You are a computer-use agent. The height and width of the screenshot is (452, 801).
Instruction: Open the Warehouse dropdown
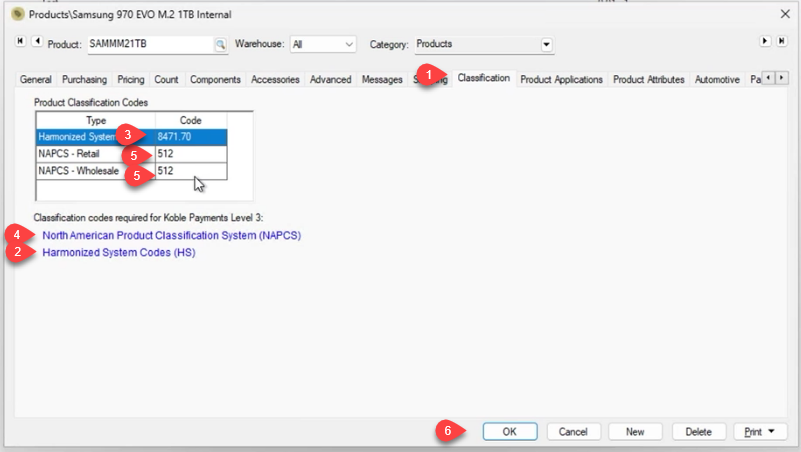348,45
